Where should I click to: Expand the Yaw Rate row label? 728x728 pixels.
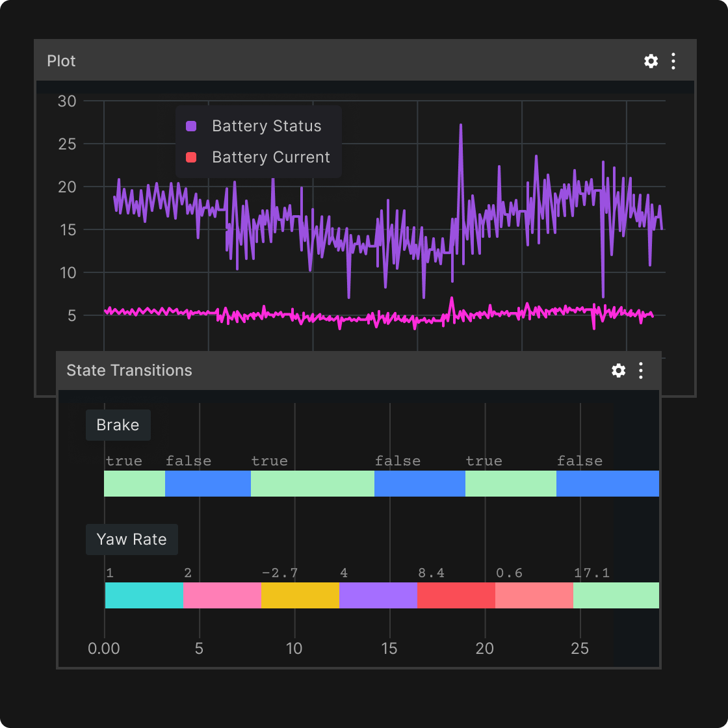(x=131, y=539)
